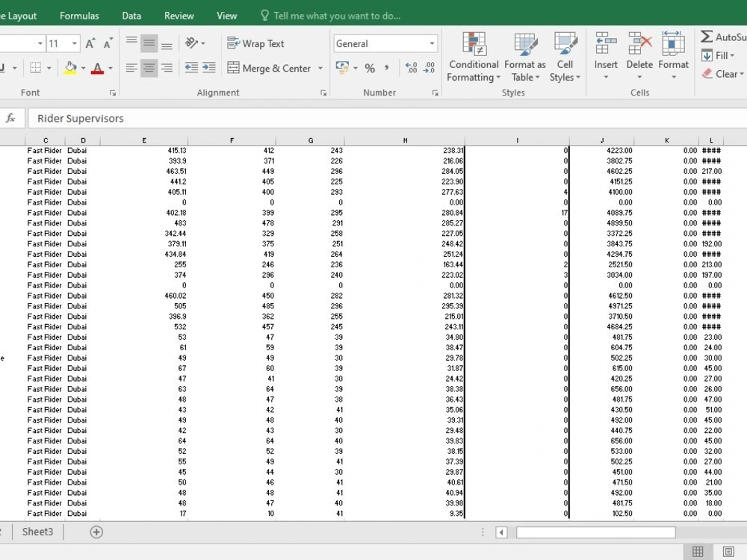Decrease the cell indent
The image size is (747, 560).
(x=191, y=68)
